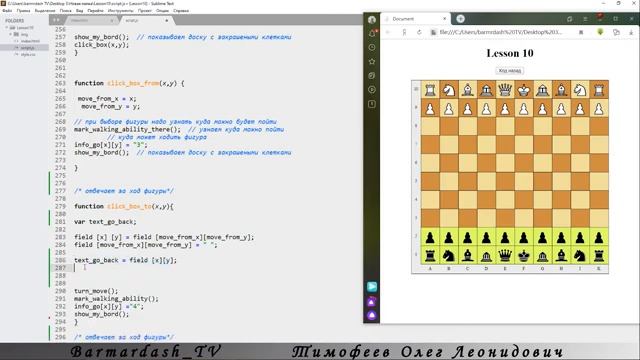Click the 'Ход назад' button on the page

pos(510,71)
